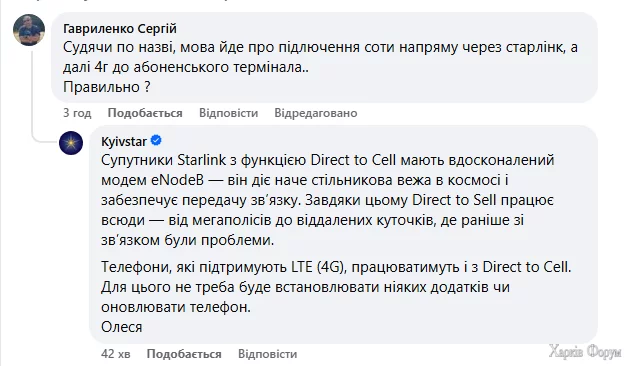This screenshot has width=631, height=366.
Task: Click Гавриленко Сергій's profile avatar
Action: point(29,30)
